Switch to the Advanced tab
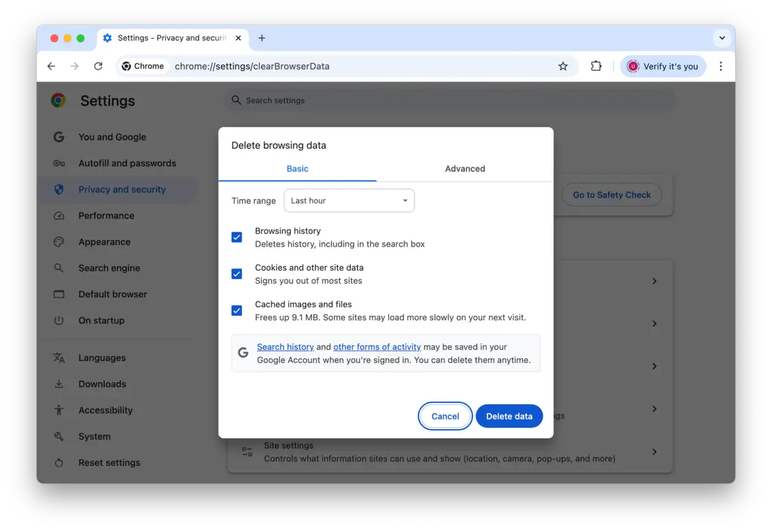 pos(464,169)
